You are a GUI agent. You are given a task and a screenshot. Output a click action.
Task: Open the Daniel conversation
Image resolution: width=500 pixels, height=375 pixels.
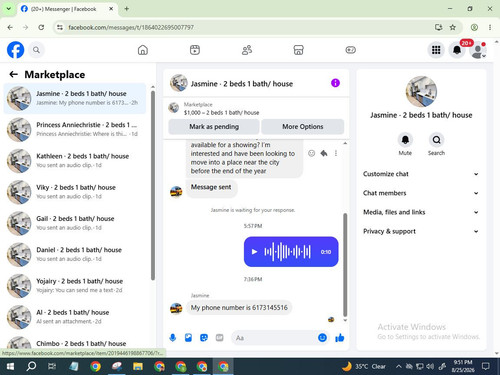point(75,254)
